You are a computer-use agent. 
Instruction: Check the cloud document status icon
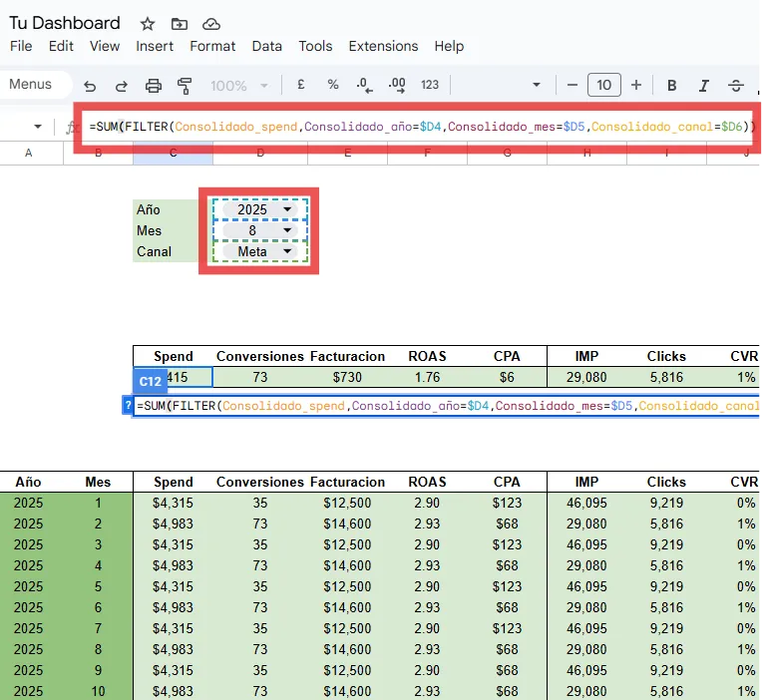pos(210,24)
